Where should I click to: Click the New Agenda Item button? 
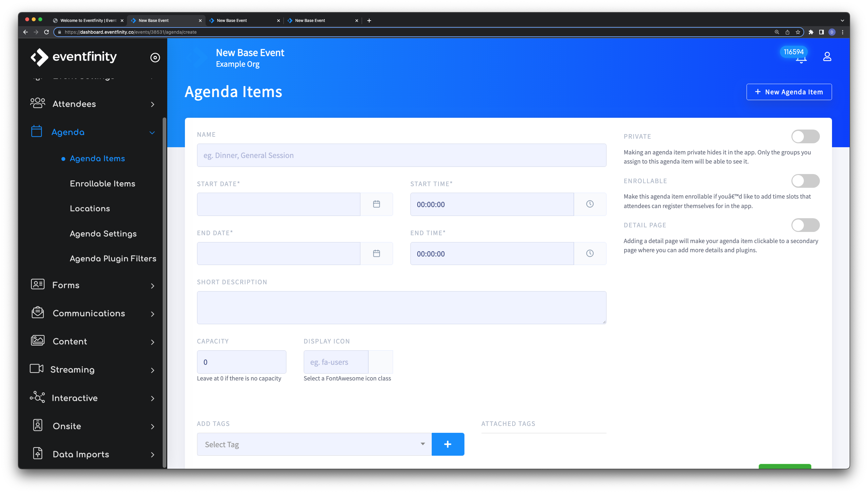(789, 92)
